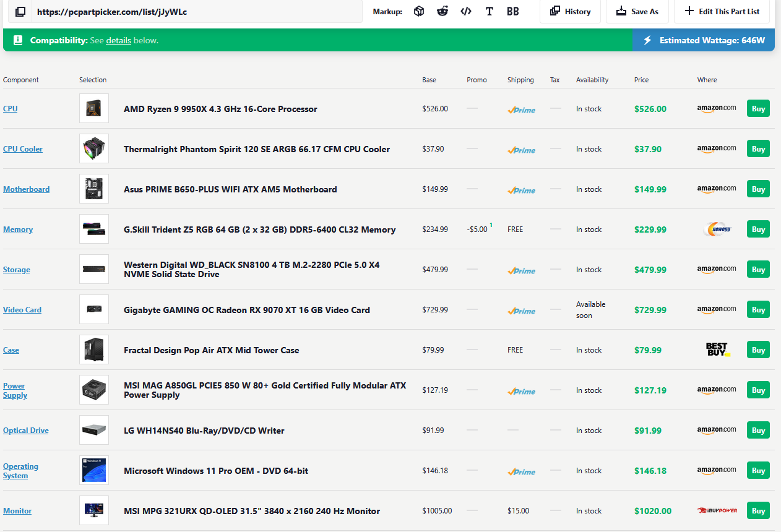Viewport: 781px width, 532px height.
Task: Click the MSI MAG A850GL power supply thumbnail
Action: [94, 390]
